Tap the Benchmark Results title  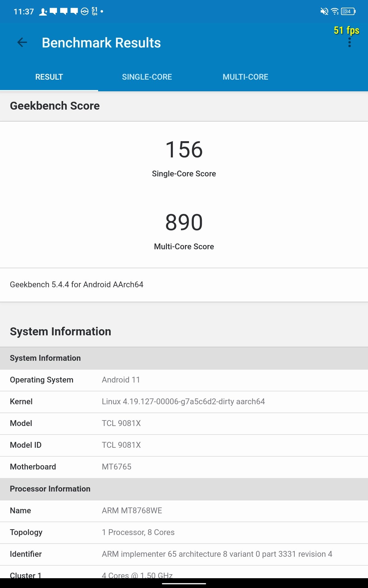(x=101, y=43)
